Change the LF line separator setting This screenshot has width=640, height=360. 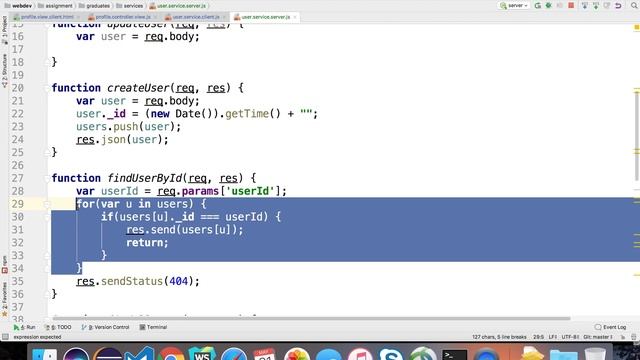(553, 337)
